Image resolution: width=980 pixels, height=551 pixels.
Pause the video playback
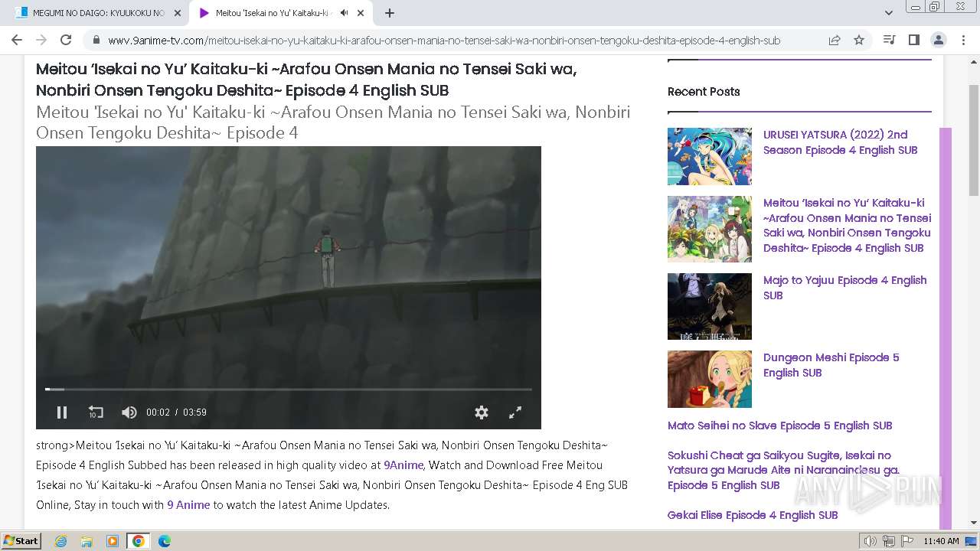[62, 412]
